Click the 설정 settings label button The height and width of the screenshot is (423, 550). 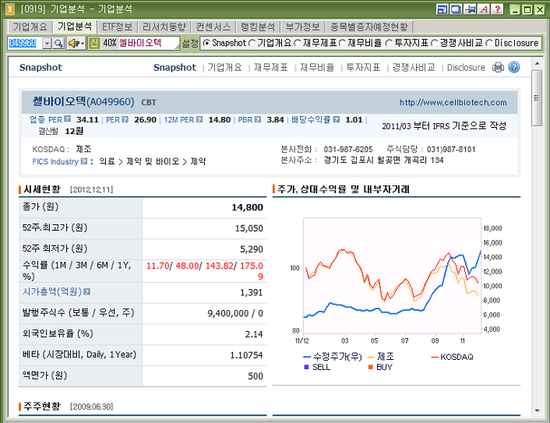click(190, 43)
